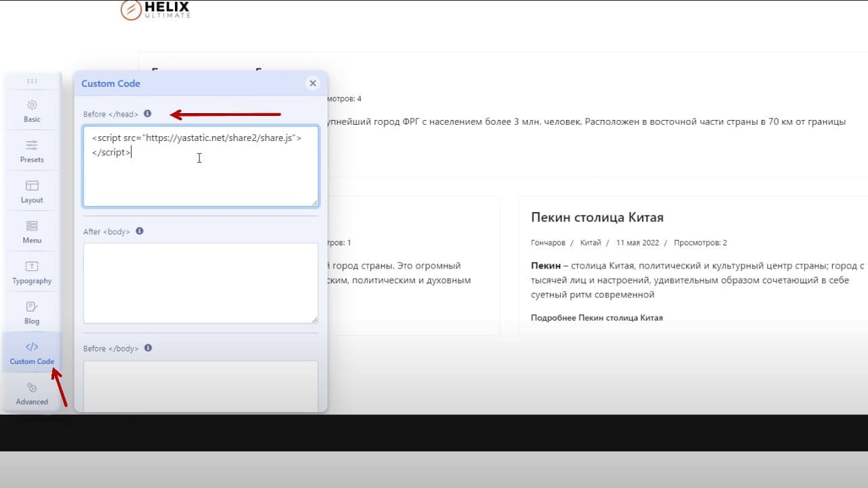Image resolution: width=868 pixels, height=488 pixels.
Task: Click the Before </head> label
Action: (x=111, y=114)
